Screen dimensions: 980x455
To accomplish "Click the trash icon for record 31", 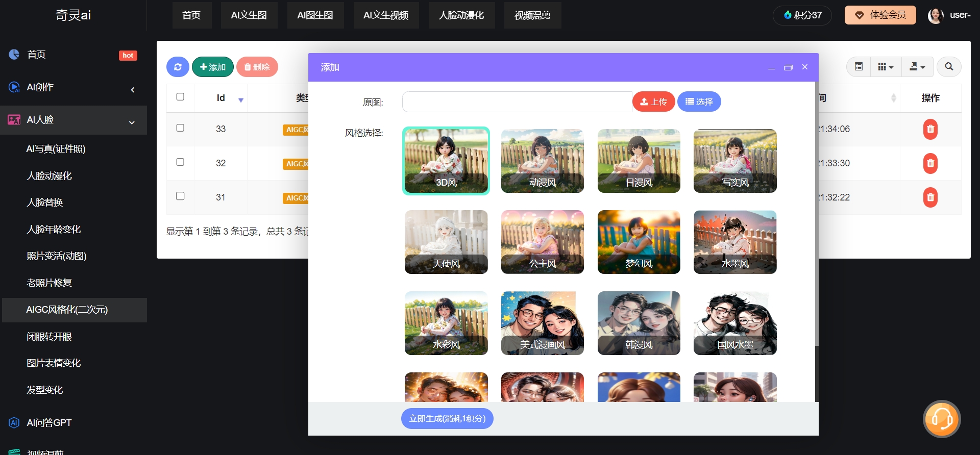I will [x=930, y=197].
